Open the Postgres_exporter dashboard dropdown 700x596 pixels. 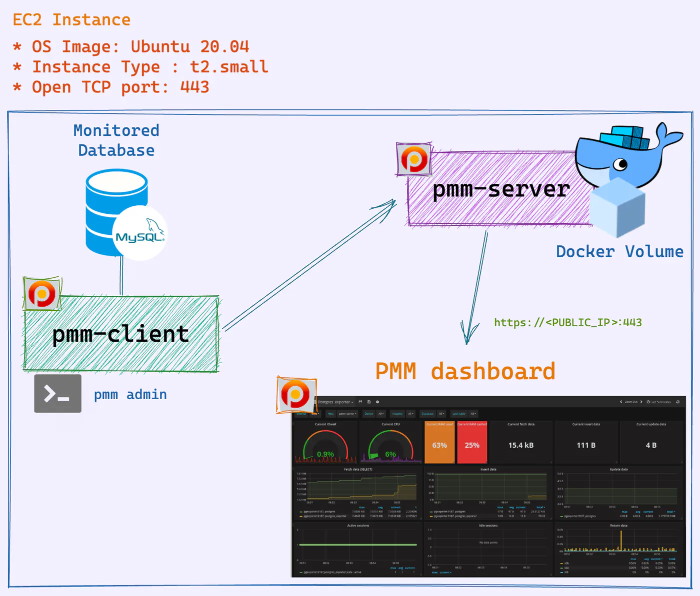click(335, 402)
